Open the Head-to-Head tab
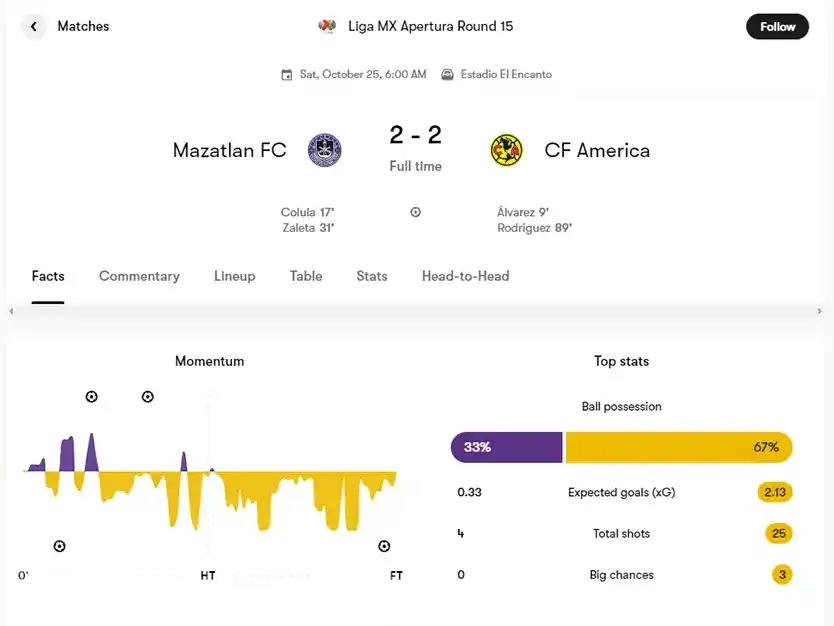Screen dimensions: 834x626 tap(464, 276)
